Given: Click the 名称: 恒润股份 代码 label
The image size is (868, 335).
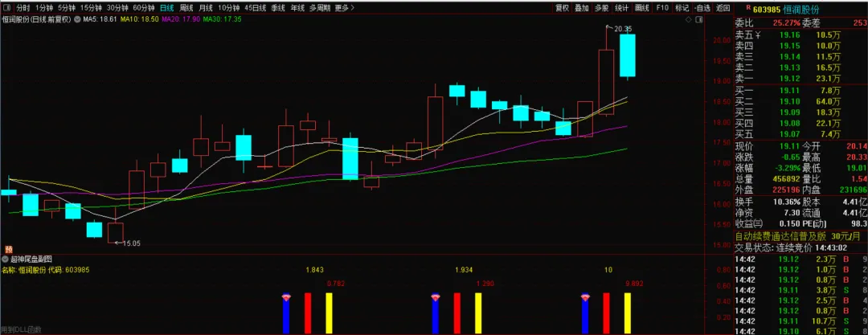Looking at the screenshot, I should pyautogui.click(x=45, y=270).
